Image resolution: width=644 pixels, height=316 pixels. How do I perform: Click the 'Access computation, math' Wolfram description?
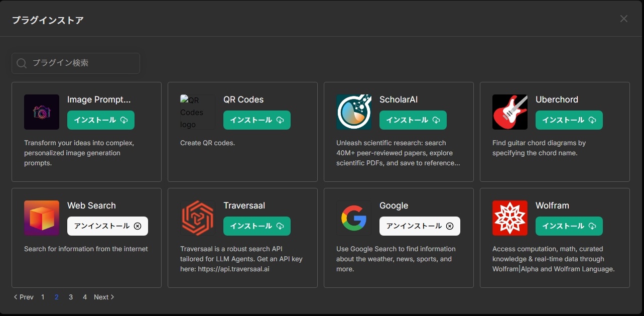coord(554,259)
